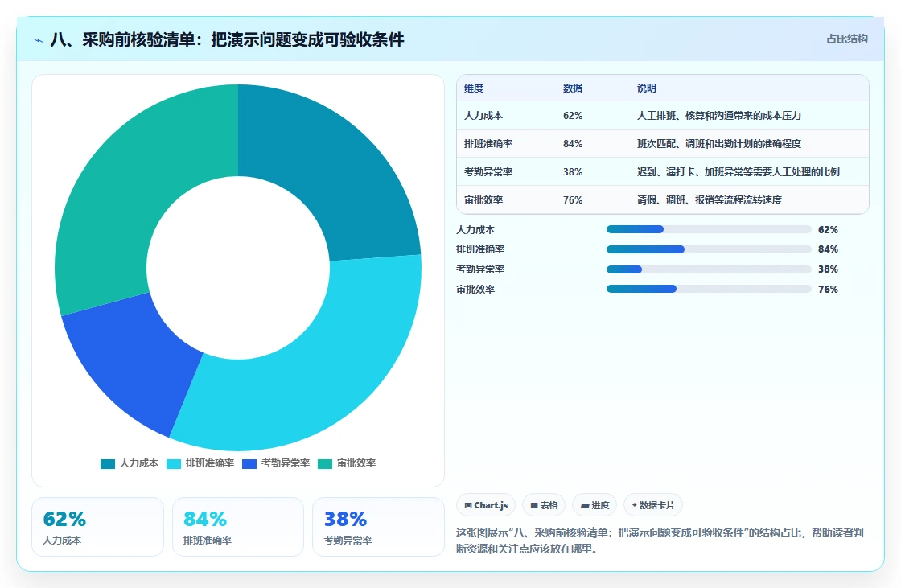
Task: Click the 数据 column header
Action: (x=572, y=88)
